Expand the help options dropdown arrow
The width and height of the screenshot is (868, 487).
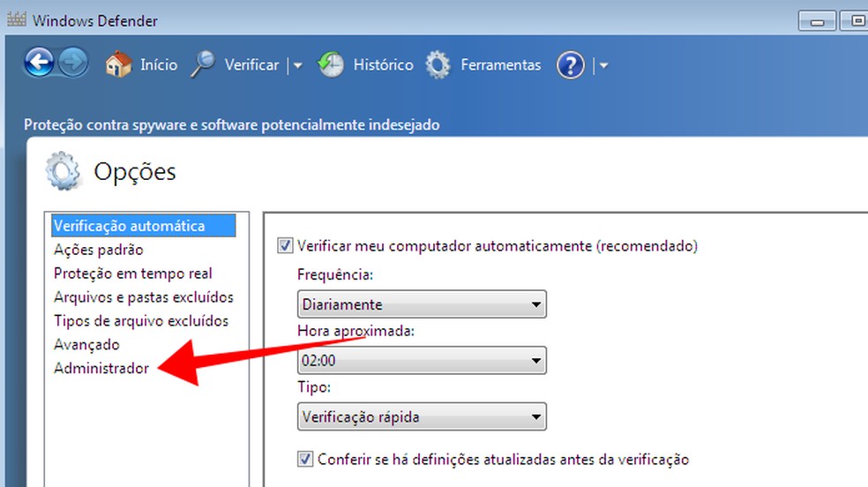603,65
